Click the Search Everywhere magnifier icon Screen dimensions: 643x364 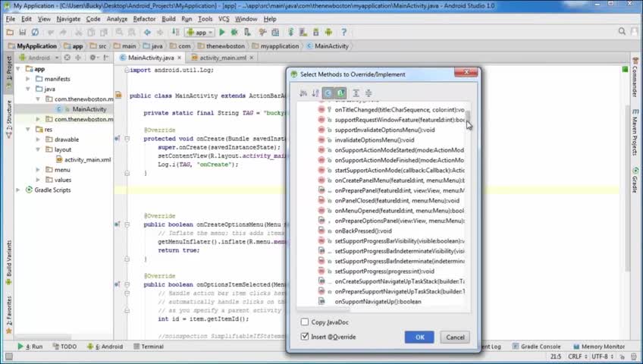(622, 32)
